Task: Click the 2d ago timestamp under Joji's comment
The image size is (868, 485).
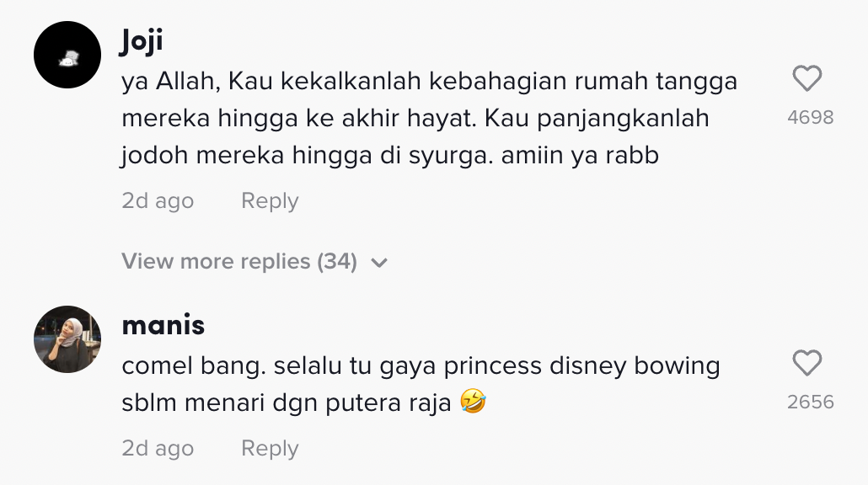Action: click(x=158, y=201)
